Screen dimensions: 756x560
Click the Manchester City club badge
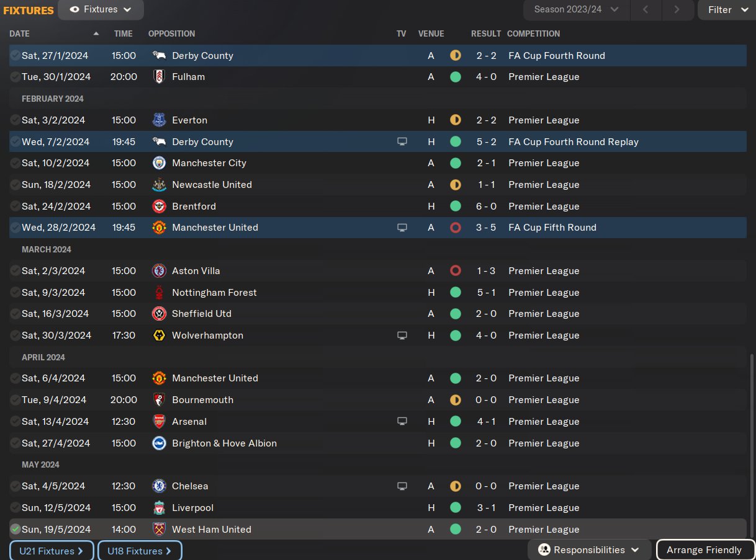[159, 163]
